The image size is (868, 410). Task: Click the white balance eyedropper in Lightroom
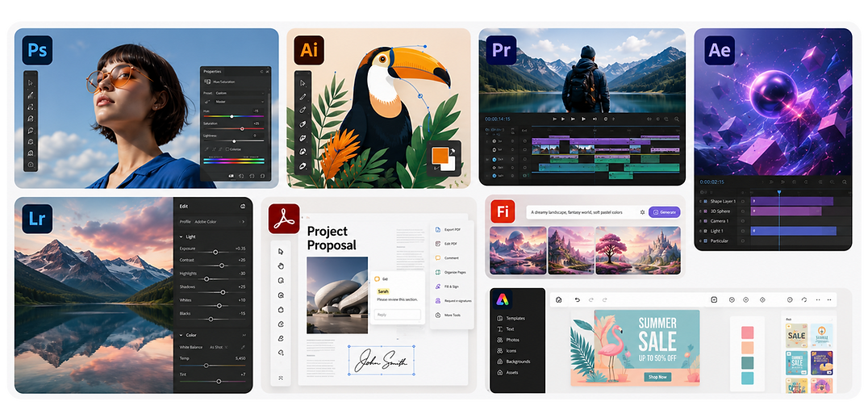243,347
